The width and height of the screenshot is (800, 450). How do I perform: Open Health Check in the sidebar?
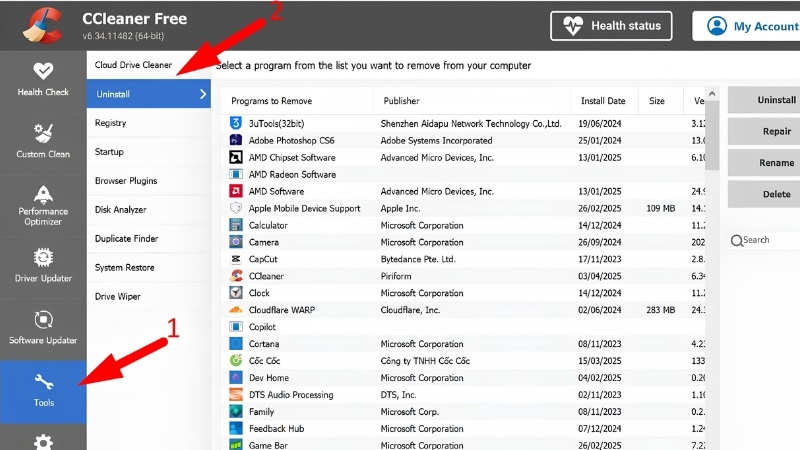(43, 80)
